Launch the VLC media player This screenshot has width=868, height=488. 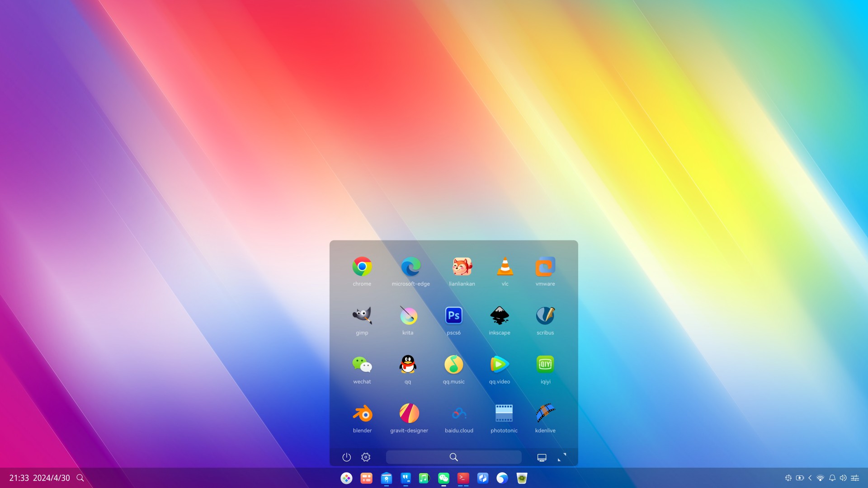pyautogui.click(x=505, y=267)
